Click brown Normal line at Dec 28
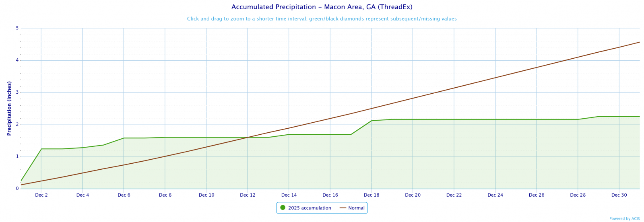644x222 pixels. [578, 57]
